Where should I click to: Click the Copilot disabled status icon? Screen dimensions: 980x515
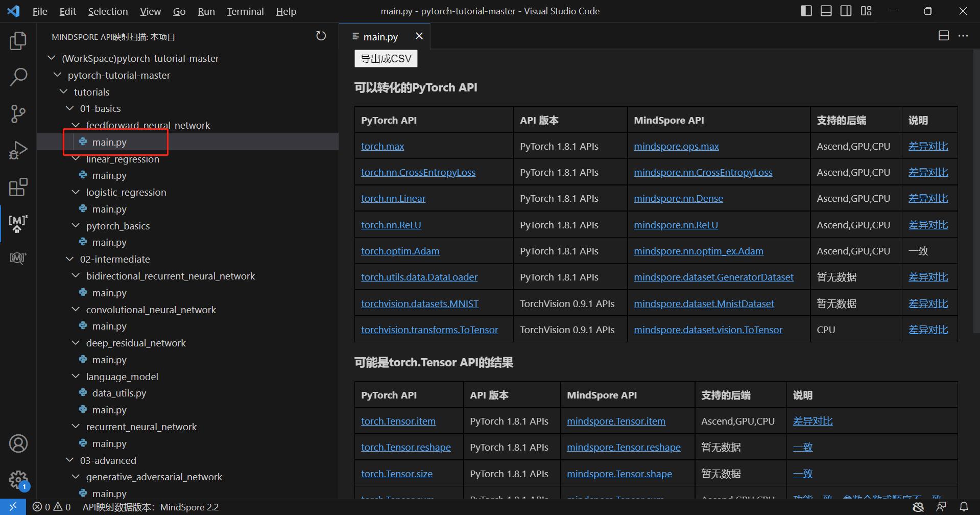918,507
